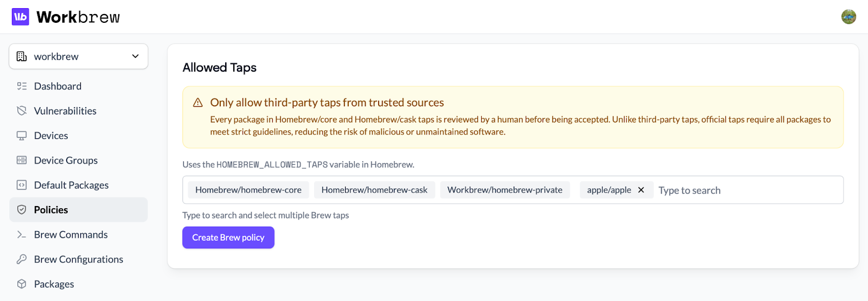Click the Devices monitor icon
The width and height of the screenshot is (868, 301).
click(x=22, y=136)
